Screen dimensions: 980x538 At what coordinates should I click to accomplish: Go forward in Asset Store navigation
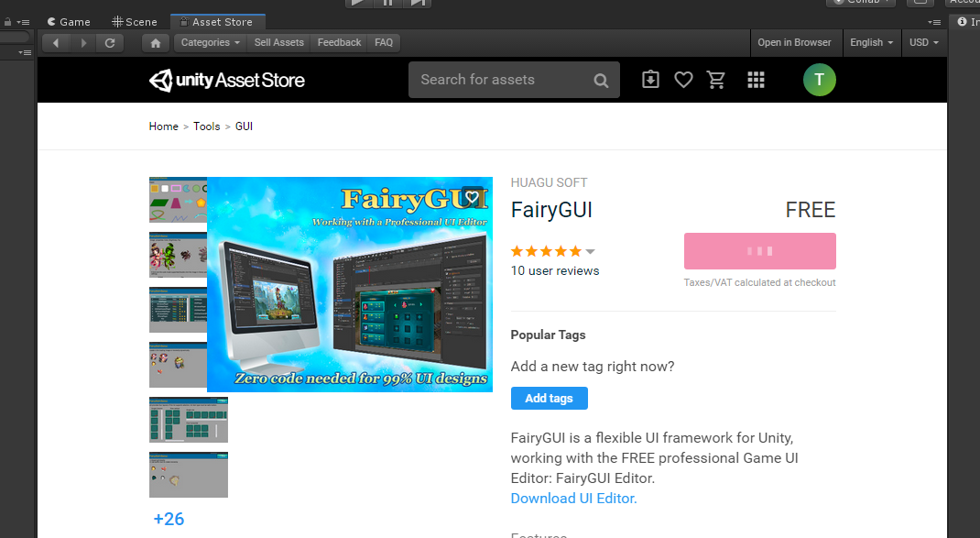point(83,42)
